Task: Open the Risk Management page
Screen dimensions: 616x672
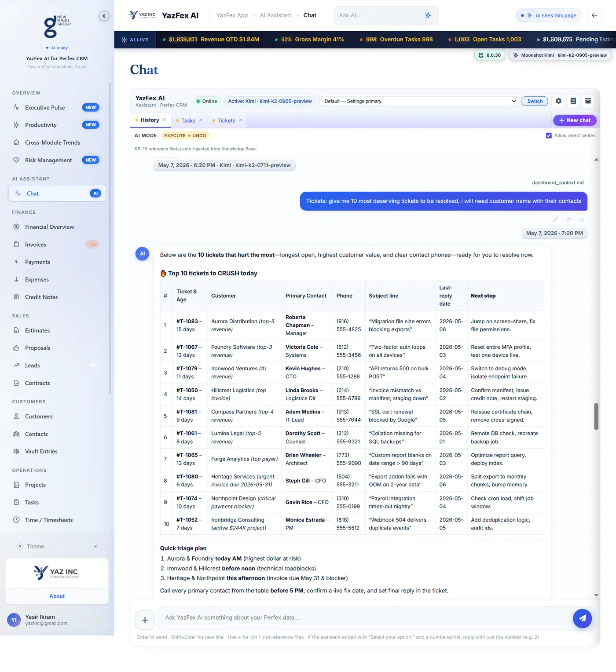Action: [x=57, y=160]
